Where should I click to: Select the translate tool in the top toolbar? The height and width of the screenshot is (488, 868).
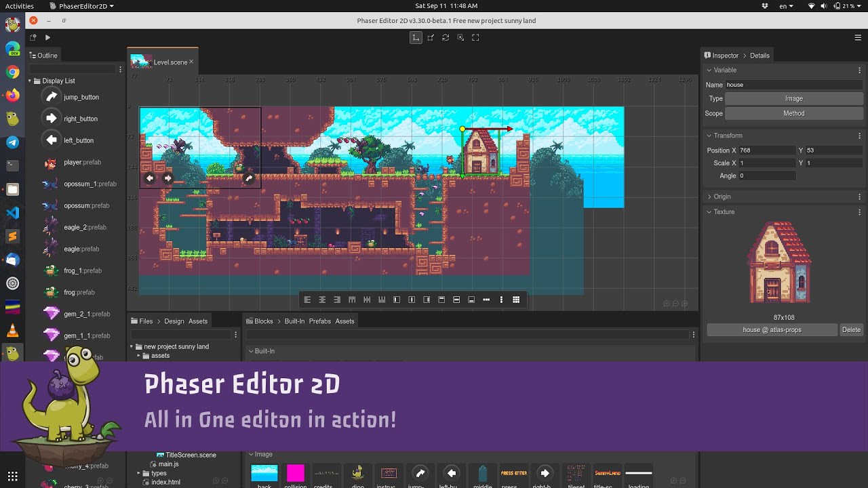click(416, 38)
